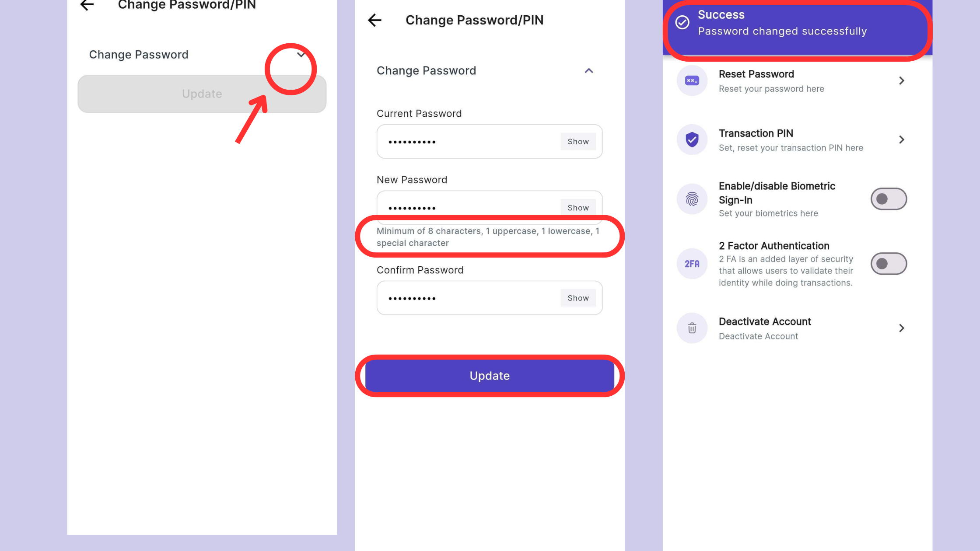Click the purple Update button

[x=490, y=376]
